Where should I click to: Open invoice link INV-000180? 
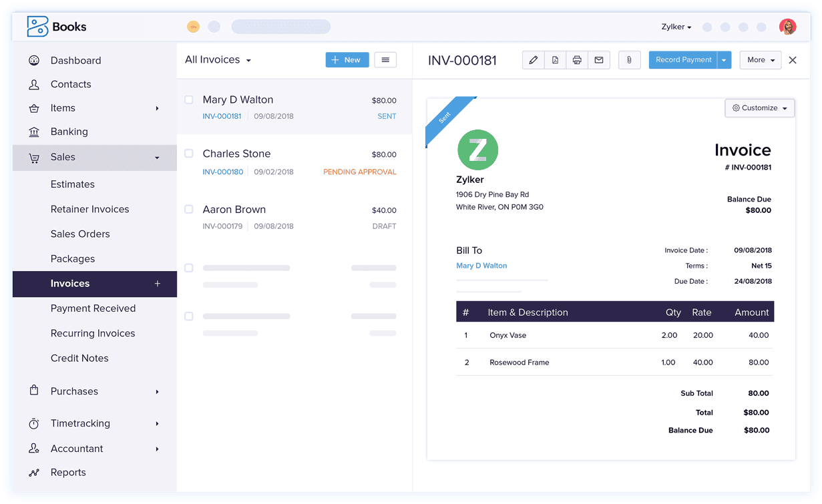(222, 172)
